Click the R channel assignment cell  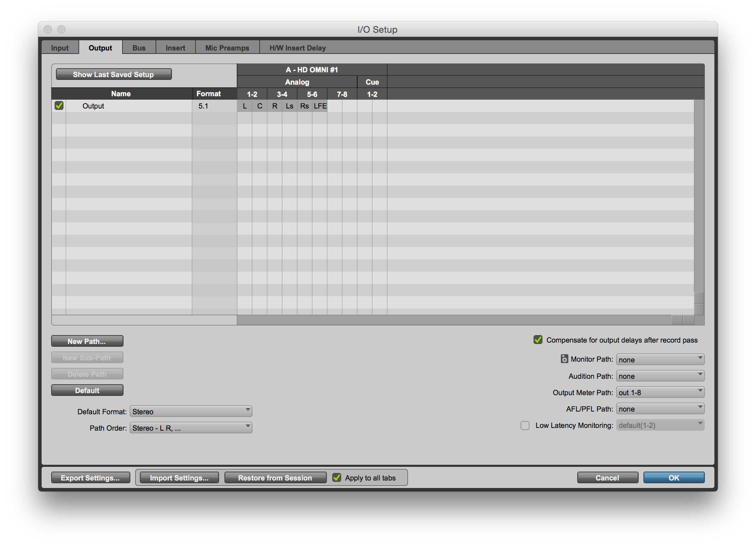click(x=275, y=106)
